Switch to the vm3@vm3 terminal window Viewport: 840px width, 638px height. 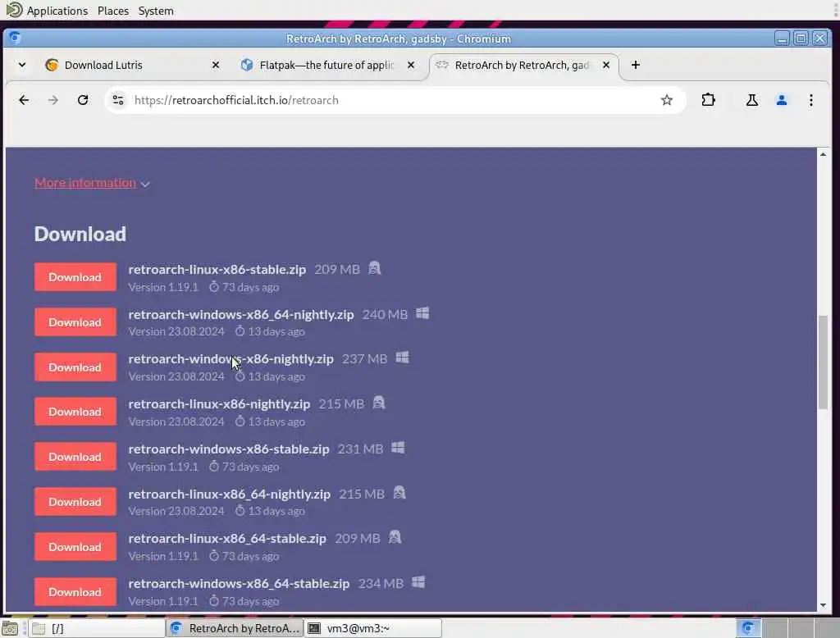pos(373,628)
